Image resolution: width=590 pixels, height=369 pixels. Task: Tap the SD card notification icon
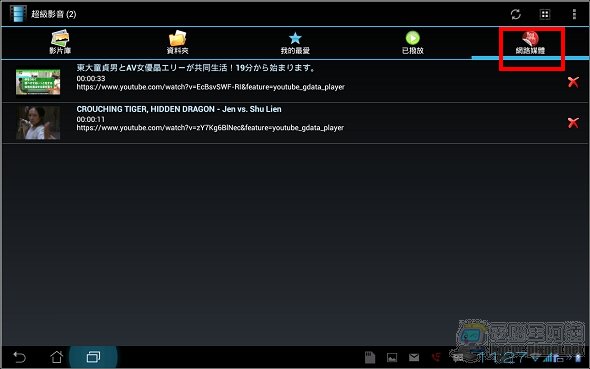click(x=370, y=357)
